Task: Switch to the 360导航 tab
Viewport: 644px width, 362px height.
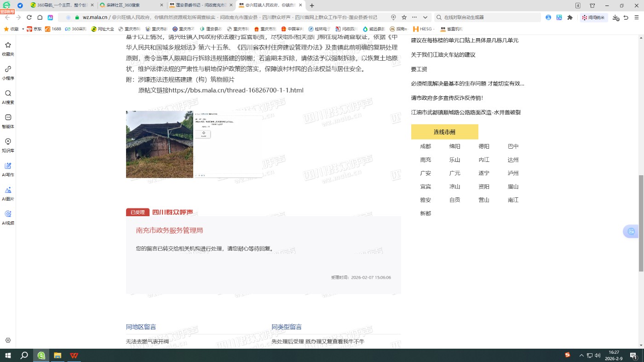Action: tap(63, 6)
